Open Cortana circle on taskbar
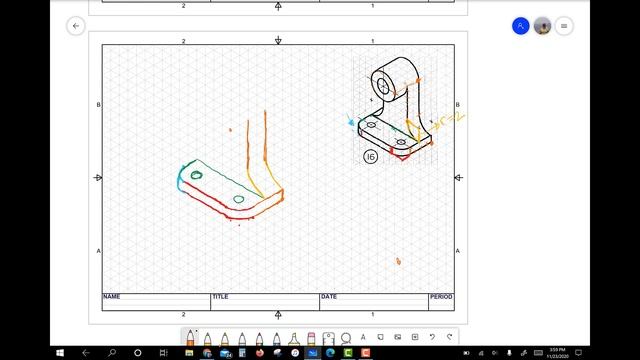Screen dimensions: 640x360 [138, 353]
